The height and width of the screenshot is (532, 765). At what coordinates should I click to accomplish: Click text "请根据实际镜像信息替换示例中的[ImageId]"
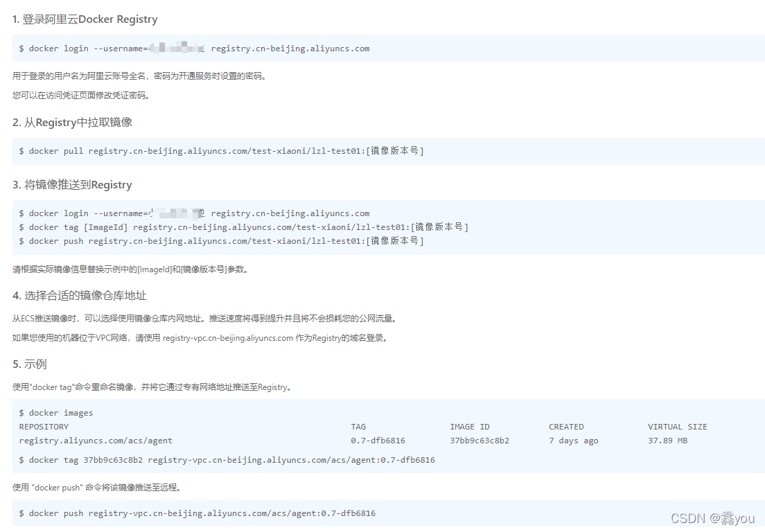click(x=91, y=269)
